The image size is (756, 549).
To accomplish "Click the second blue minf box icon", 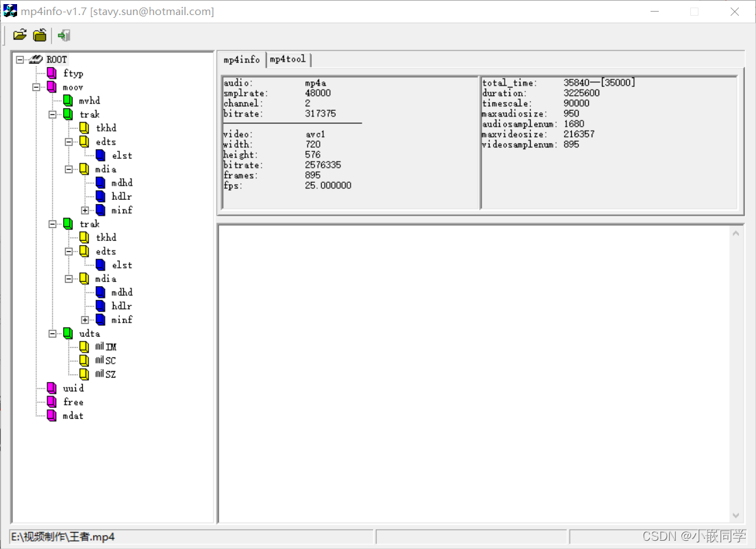I will pyautogui.click(x=100, y=320).
